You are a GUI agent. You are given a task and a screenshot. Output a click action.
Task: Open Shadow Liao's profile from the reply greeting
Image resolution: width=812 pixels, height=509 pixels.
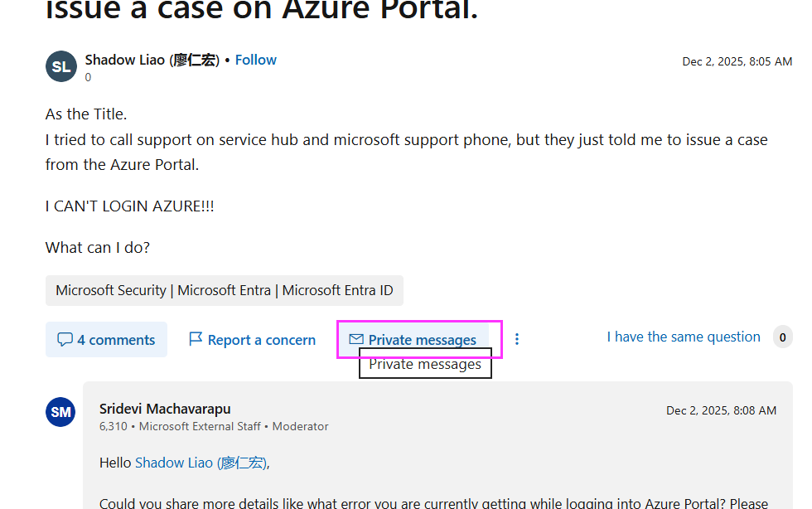pyautogui.click(x=201, y=462)
